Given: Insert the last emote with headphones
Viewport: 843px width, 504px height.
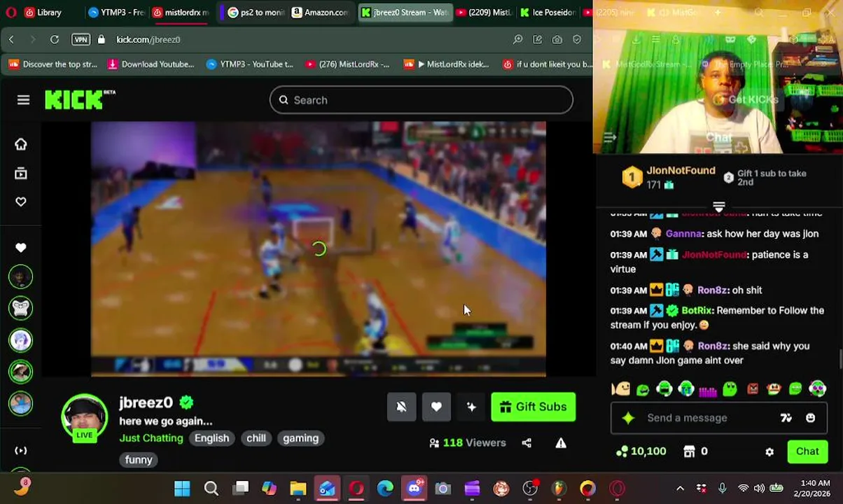Looking at the screenshot, I should 817,389.
